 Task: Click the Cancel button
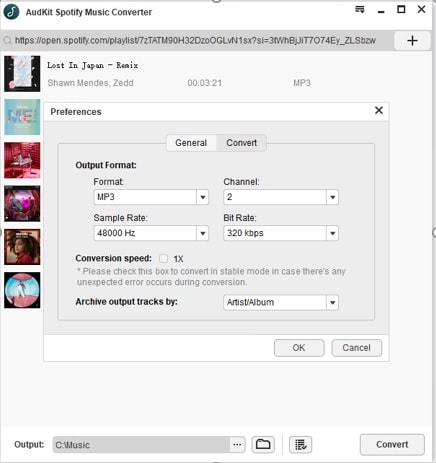(x=356, y=348)
